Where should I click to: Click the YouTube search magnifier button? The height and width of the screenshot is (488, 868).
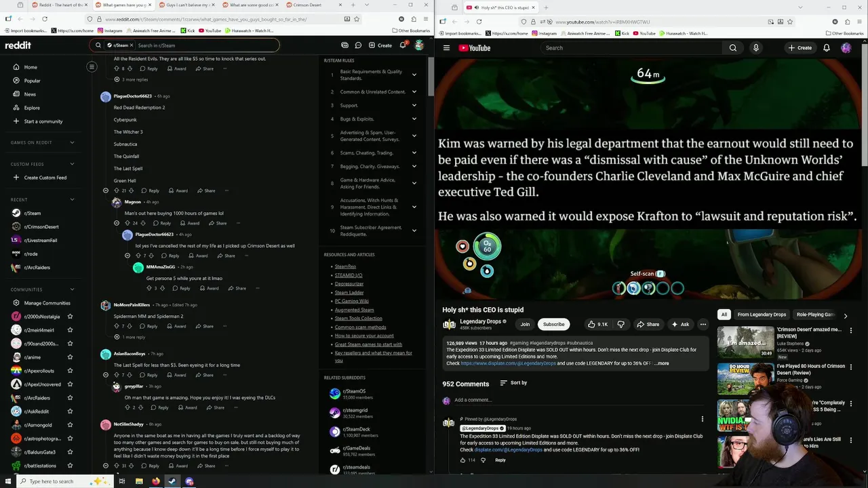click(x=733, y=47)
